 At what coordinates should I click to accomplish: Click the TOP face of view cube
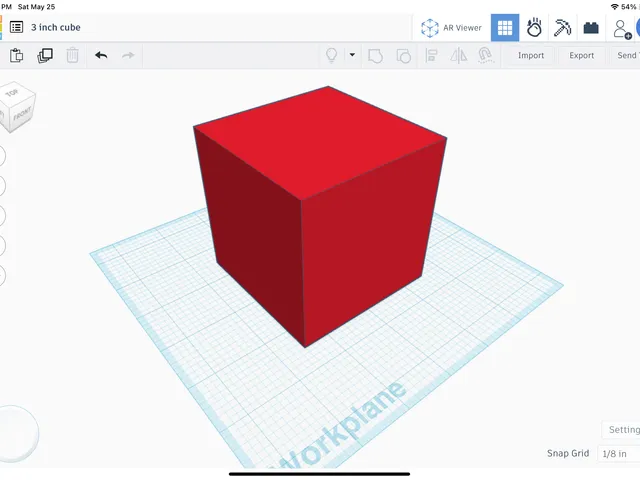point(13,93)
